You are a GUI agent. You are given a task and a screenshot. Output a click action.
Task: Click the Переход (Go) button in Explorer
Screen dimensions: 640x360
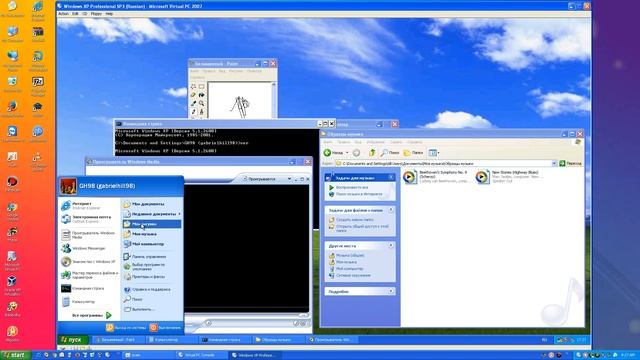pyautogui.click(x=570, y=163)
